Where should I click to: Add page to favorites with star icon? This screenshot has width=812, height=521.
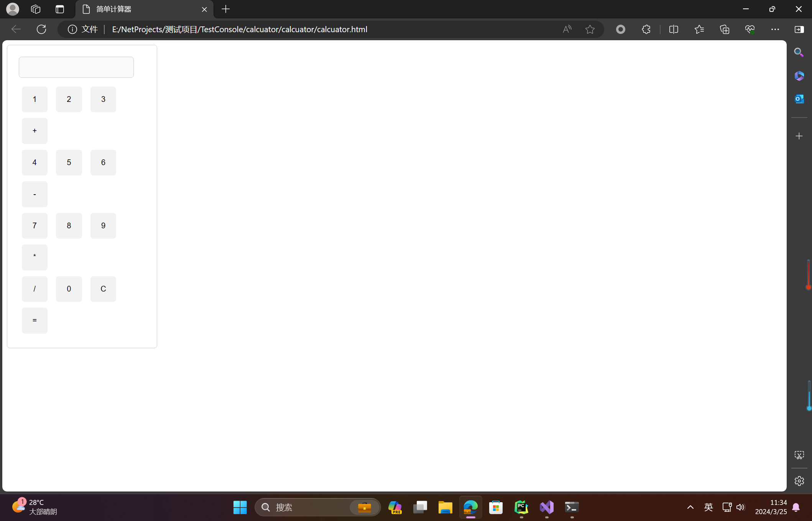pos(590,29)
